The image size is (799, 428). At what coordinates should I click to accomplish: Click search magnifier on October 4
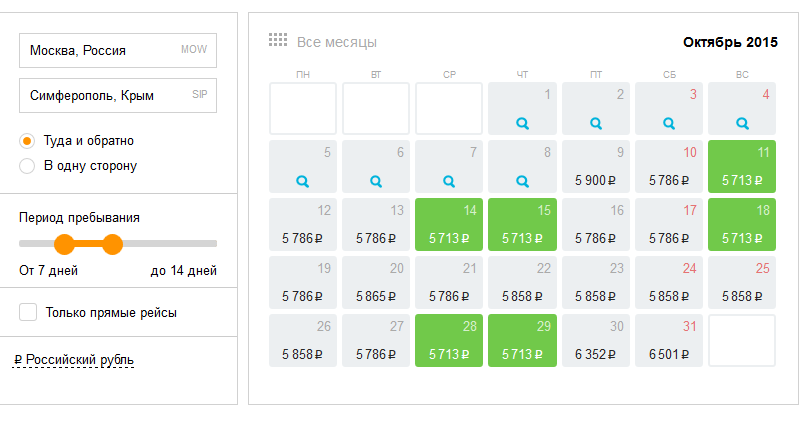(742, 123)
